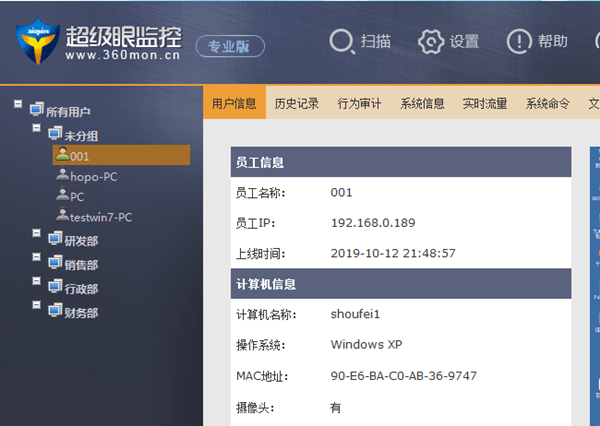The image size is (600, 426).
Task: Click the 行政部 group computer icon
Action: click(x=55, y=286)
